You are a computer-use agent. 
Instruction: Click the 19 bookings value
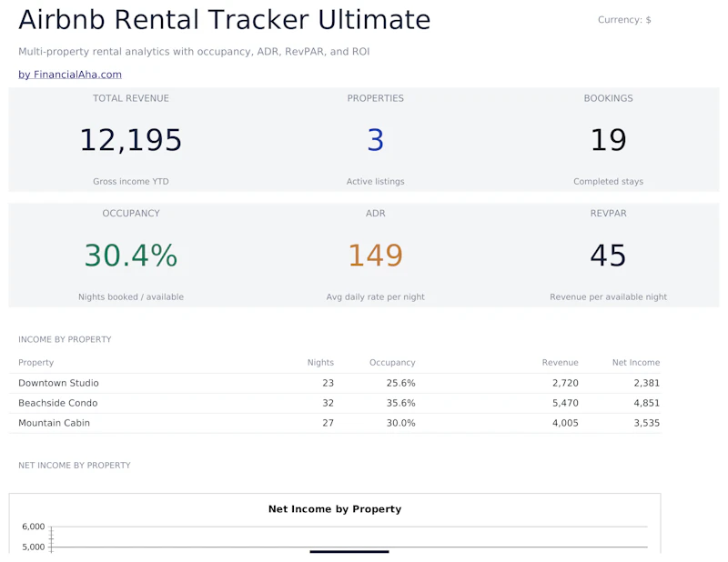pos(608,140)
